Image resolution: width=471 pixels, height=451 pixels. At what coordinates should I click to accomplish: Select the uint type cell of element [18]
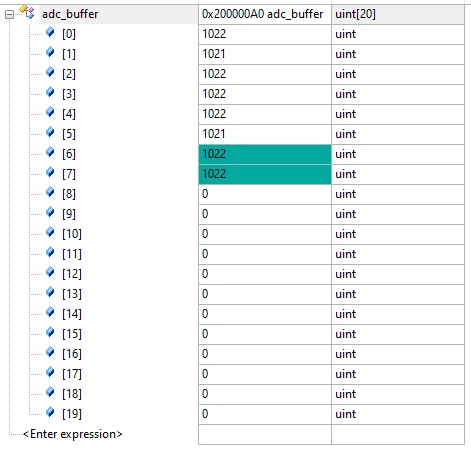(398, 394)
